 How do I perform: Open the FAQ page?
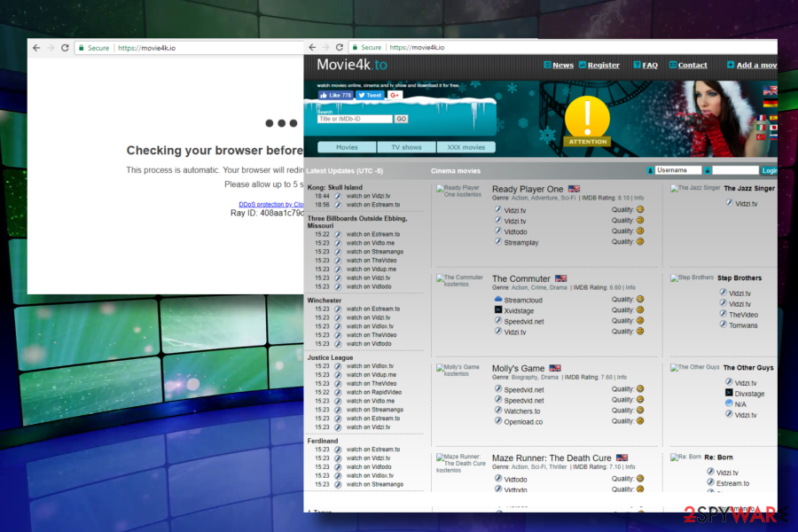point(648,65)
